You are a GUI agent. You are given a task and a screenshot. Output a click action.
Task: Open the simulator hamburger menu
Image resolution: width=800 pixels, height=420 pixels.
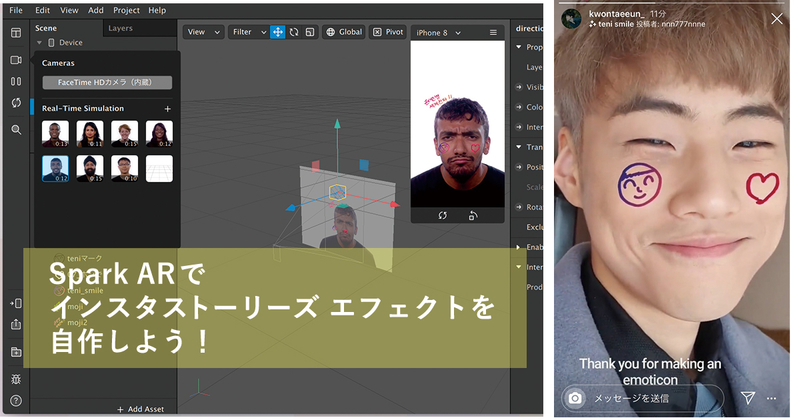point(493,32)
